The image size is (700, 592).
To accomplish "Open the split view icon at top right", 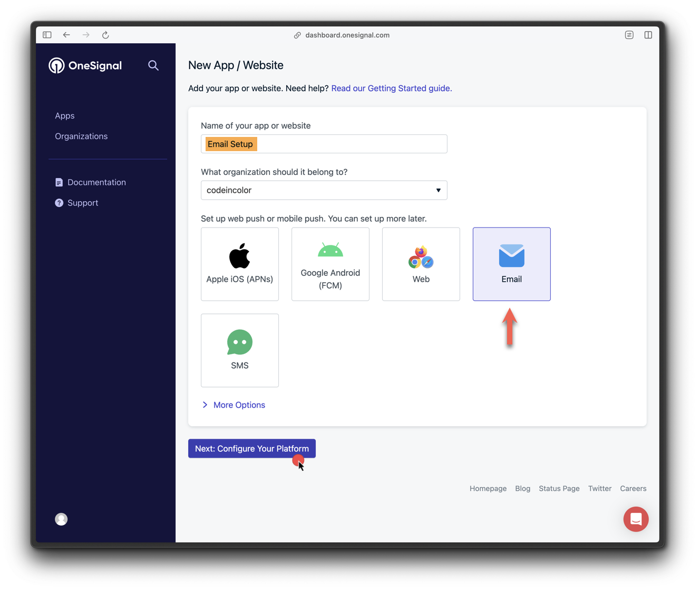I will [x=648, y=35].
